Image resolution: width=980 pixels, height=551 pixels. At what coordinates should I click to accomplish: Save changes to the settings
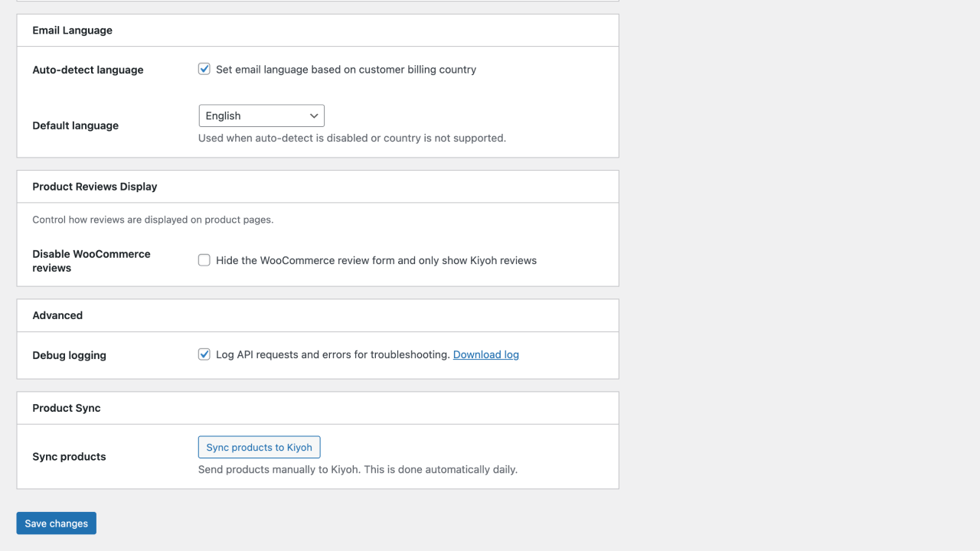tap(56, 523)
